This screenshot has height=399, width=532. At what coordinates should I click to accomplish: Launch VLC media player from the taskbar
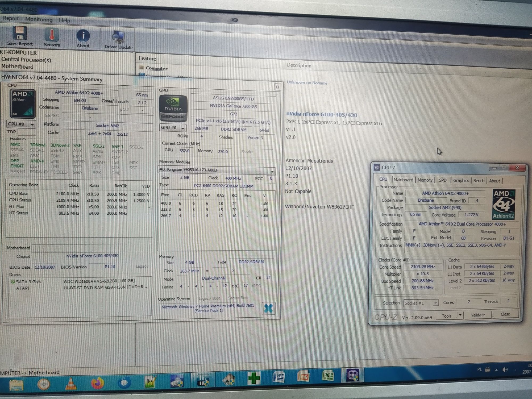[x=71, y=383]
